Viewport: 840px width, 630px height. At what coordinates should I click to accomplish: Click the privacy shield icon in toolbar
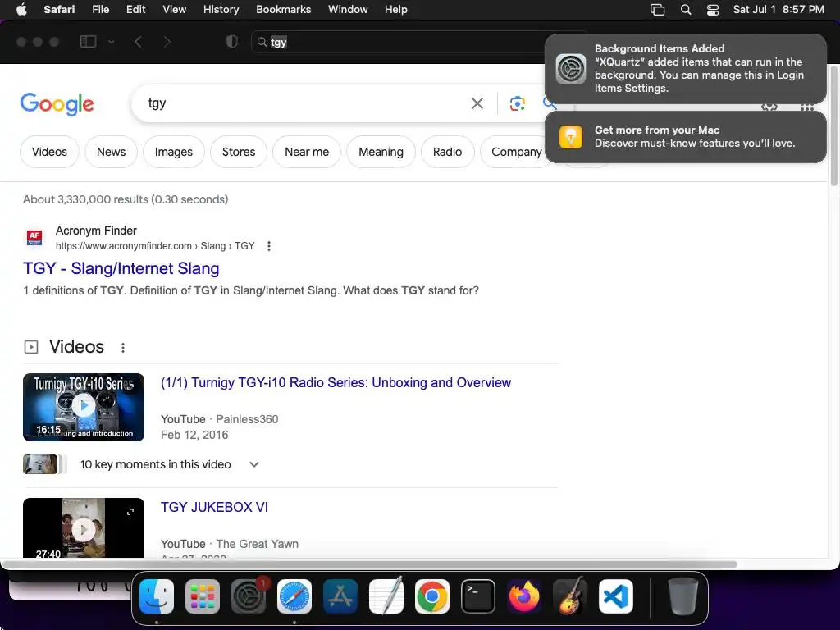click(232, 42)
